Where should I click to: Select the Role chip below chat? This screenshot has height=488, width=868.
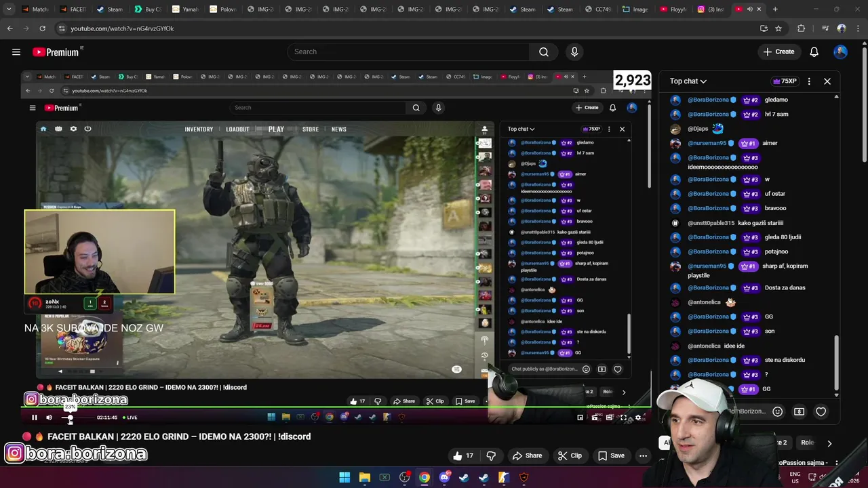(807, 443)
